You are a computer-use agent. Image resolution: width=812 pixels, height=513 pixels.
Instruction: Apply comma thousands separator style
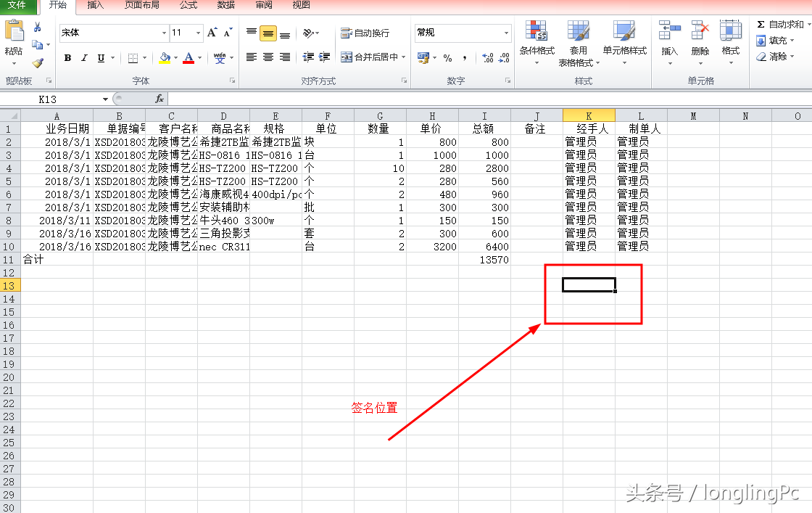click(x=465, y=57)
